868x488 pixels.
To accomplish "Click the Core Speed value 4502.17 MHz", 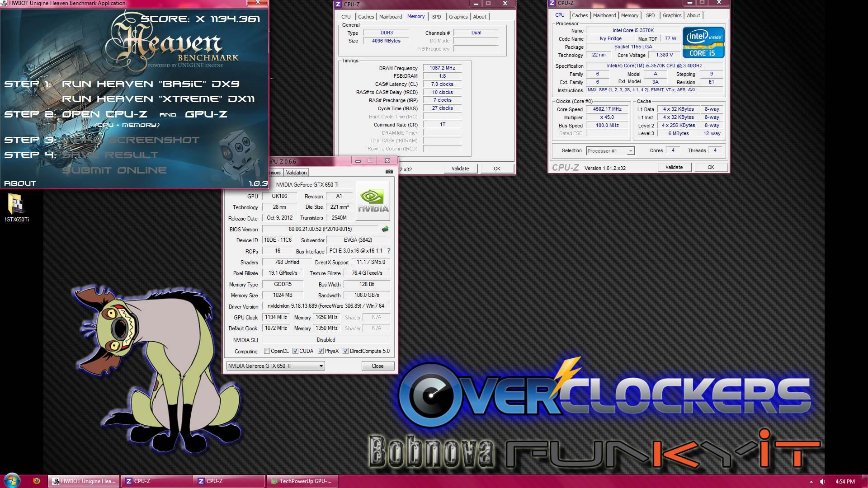I will pyautogui.click(x=607, y=109).
